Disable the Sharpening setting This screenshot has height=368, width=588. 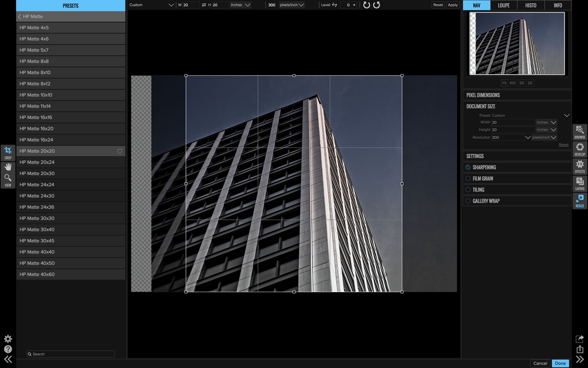coord(468,167)
